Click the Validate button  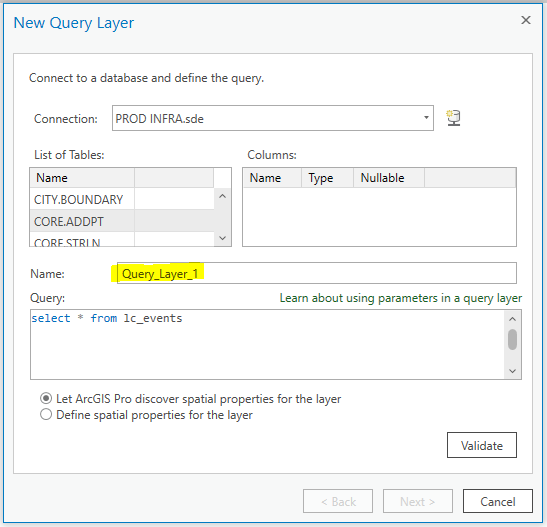tap(481, 445)
